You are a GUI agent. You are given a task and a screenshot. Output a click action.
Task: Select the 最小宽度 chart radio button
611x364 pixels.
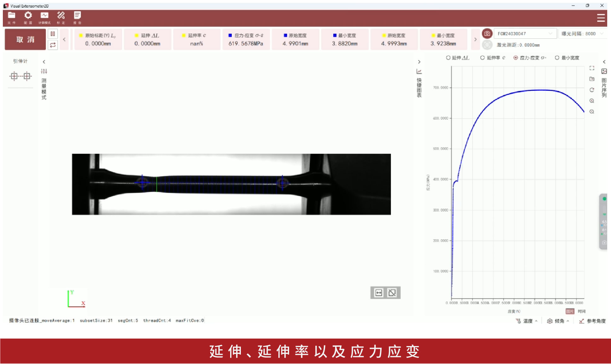click(x=557, y=58)
